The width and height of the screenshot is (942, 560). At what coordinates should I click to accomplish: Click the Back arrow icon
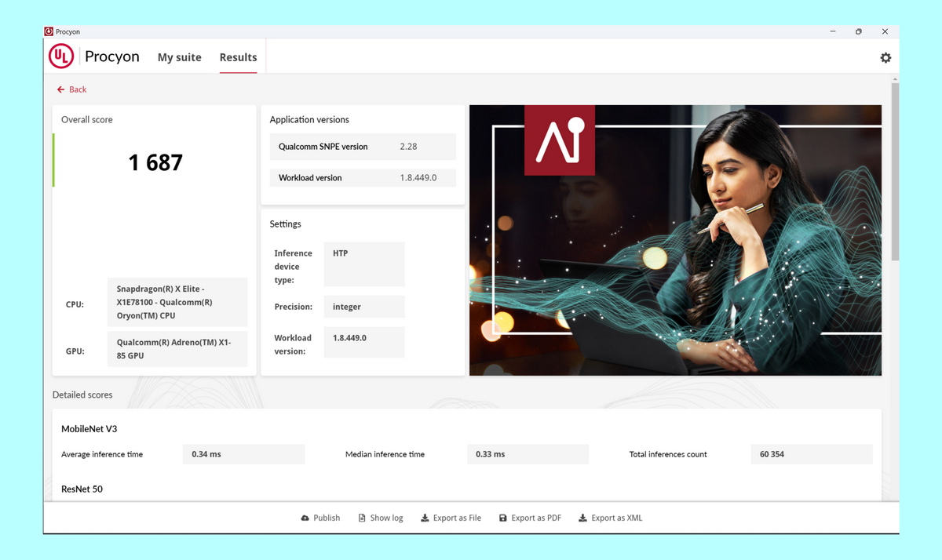pyautogui.click(x=60, y=89)
